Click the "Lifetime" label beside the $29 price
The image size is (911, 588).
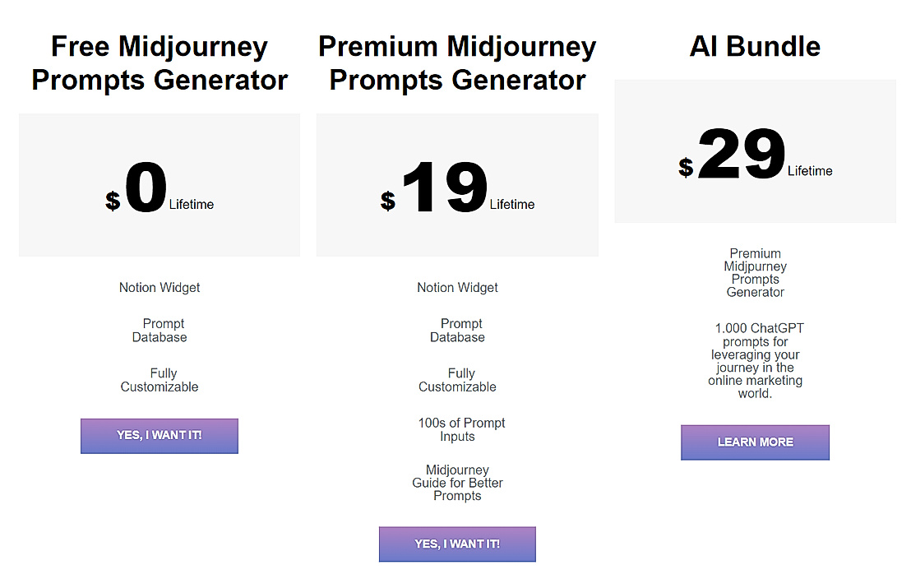click(810, 171)
